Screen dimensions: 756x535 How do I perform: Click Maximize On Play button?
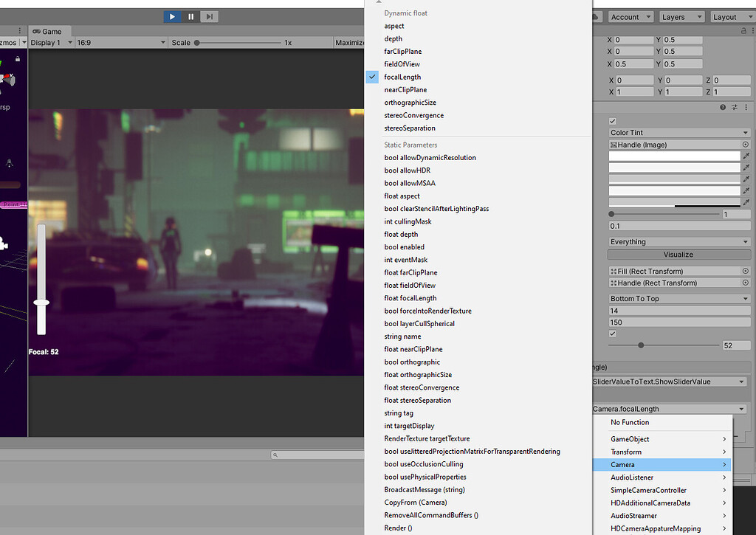click(349, 42)
